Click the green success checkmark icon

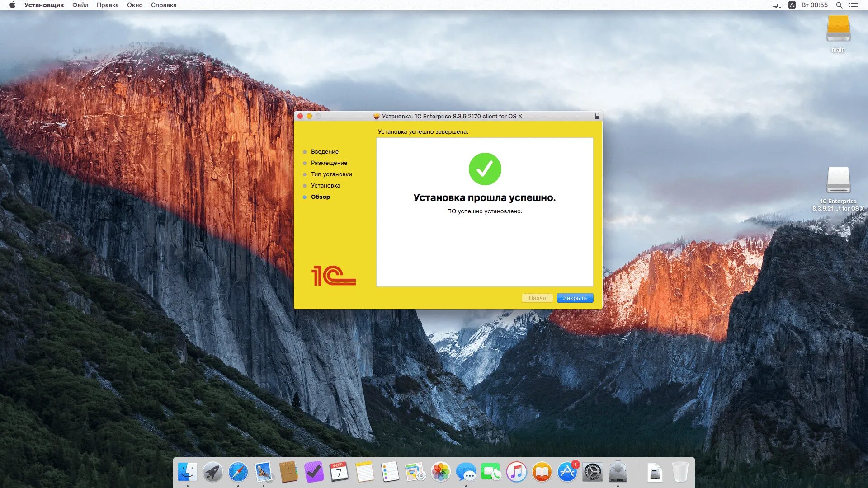[485, 169]
